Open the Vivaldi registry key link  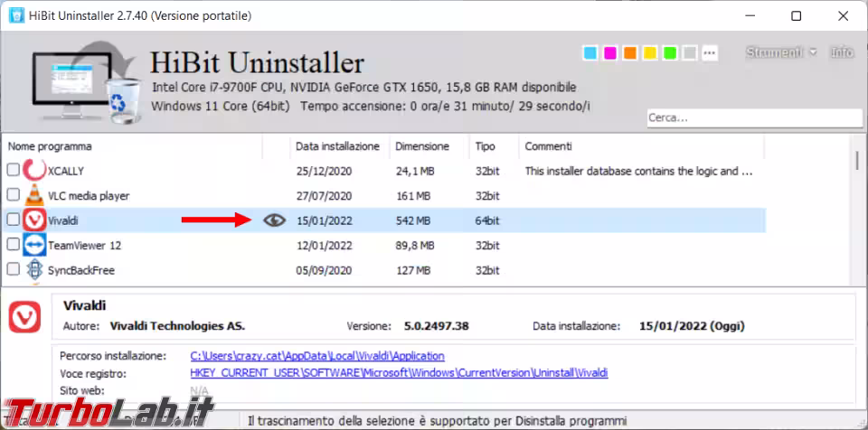coord(398,373)
